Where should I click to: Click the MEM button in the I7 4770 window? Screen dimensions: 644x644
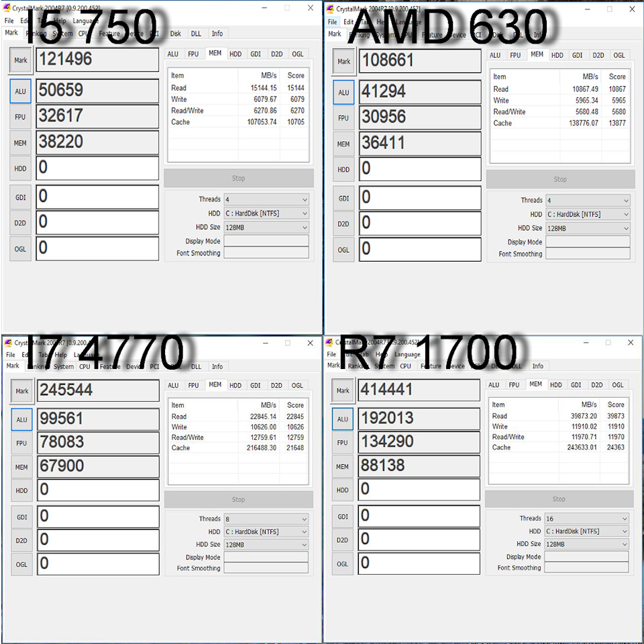click(x=21, y=467)
